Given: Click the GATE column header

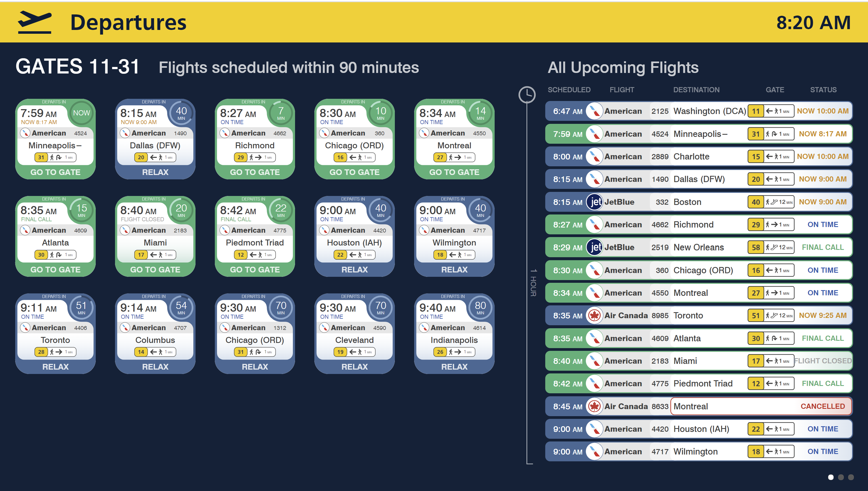Looking at the screenshot, I should pyautogui.click(x=775, y=90).
